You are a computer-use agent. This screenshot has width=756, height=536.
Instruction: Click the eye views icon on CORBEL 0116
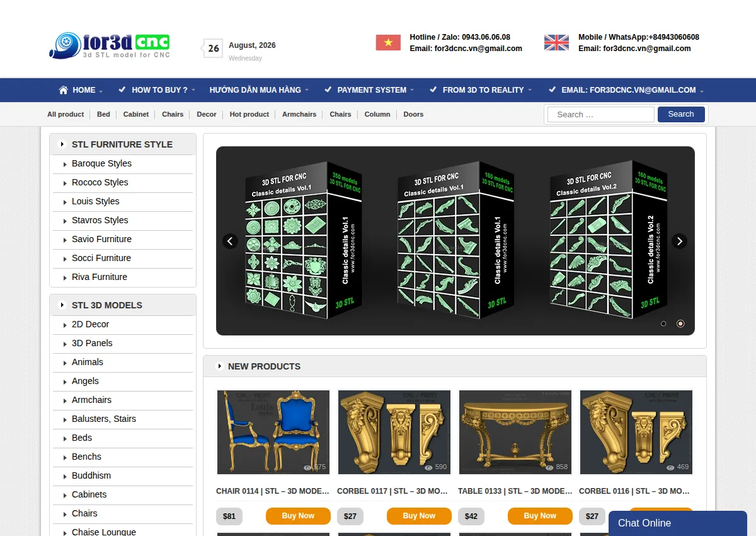click(x=670, y=467)
